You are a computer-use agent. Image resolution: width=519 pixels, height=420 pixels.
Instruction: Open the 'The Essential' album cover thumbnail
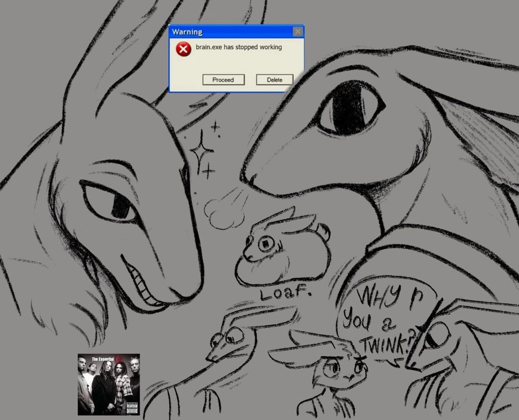[108, 384]
